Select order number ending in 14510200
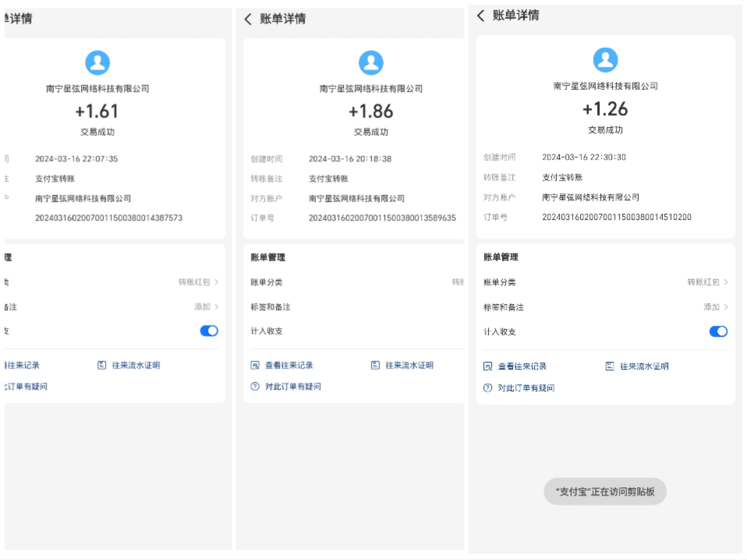747x560 pixels. click(x=617, y=217)
